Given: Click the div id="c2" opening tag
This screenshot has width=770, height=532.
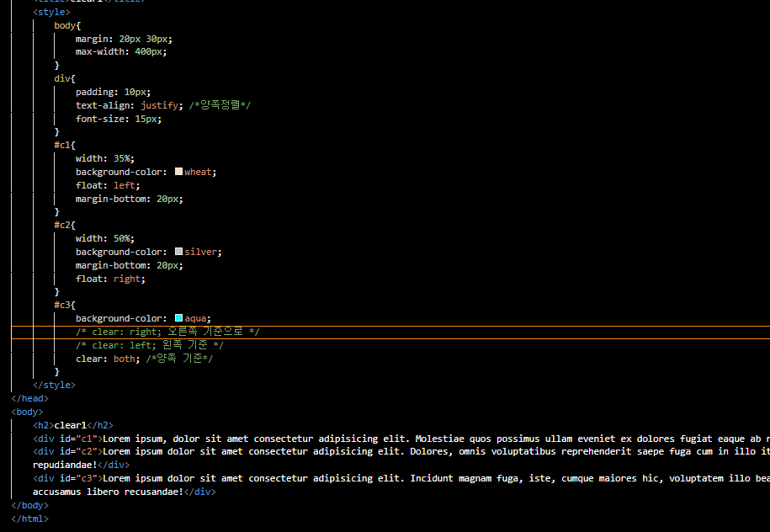Looking at the screenshot, I should 68,451.
